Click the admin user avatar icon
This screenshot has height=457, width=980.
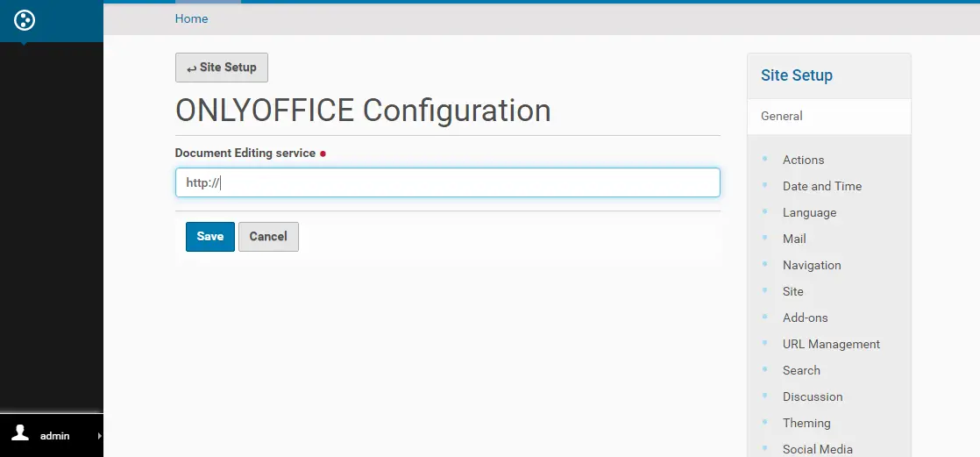pos(21,432)
